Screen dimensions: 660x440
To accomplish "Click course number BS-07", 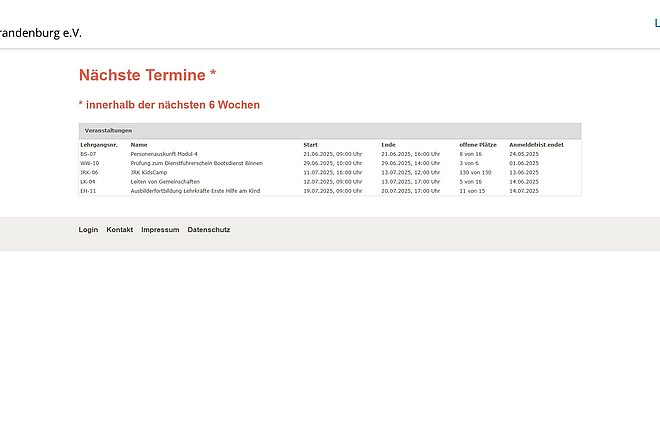I will [88, 154].
